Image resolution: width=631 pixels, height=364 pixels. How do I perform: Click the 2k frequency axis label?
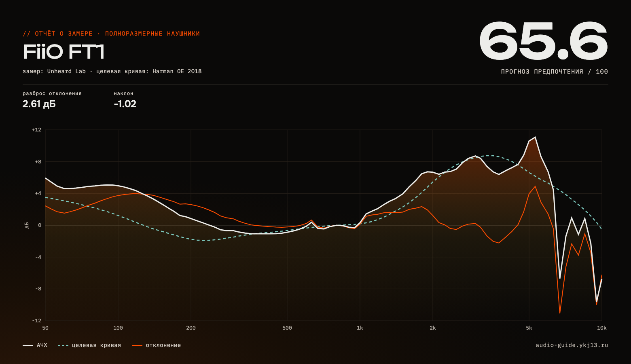click(x=433, y=328)
